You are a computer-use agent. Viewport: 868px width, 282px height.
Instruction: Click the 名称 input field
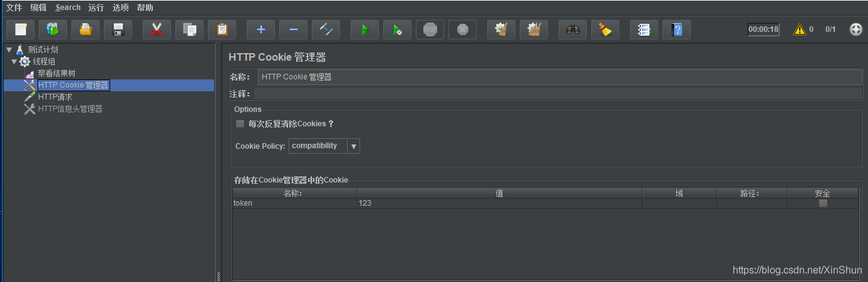559,77
